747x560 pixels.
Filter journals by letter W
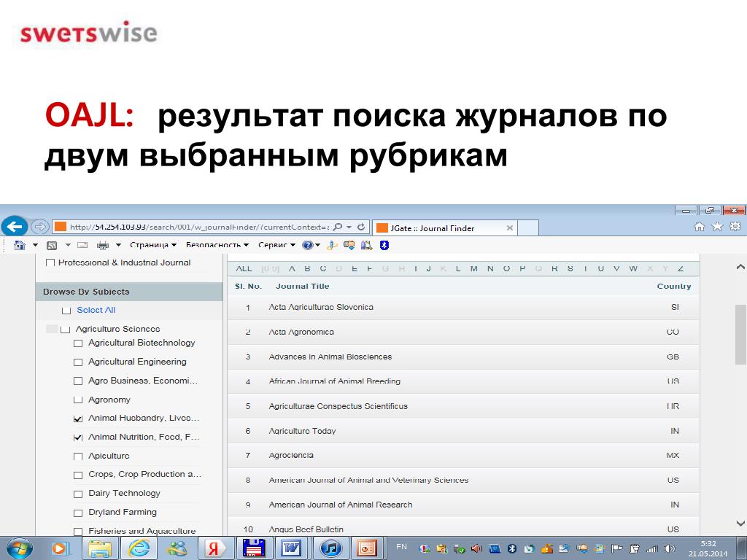[632, 268]
